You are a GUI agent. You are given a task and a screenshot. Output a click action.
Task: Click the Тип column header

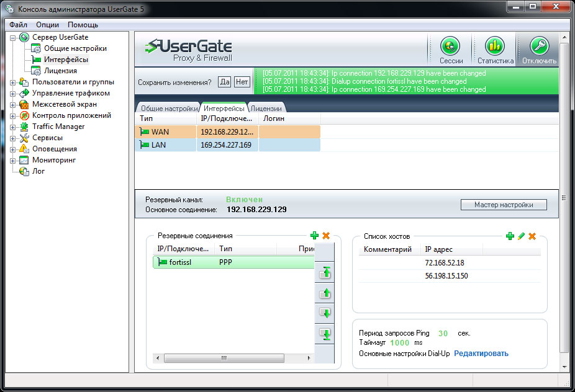tap(166, 118)
